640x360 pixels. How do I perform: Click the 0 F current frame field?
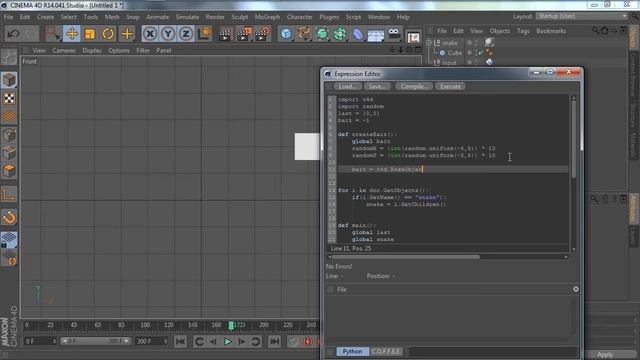(40, 341)
